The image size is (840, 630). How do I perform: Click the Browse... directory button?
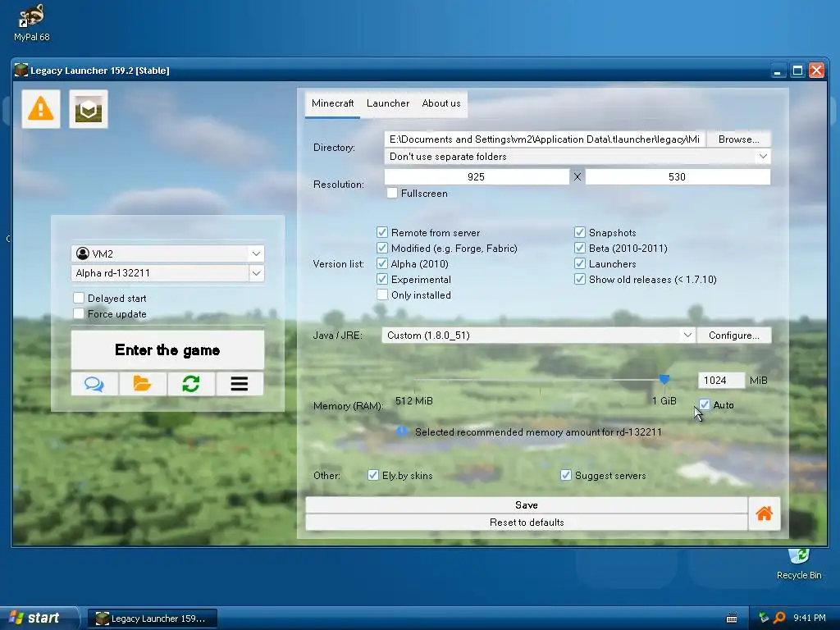click(739, 139)
